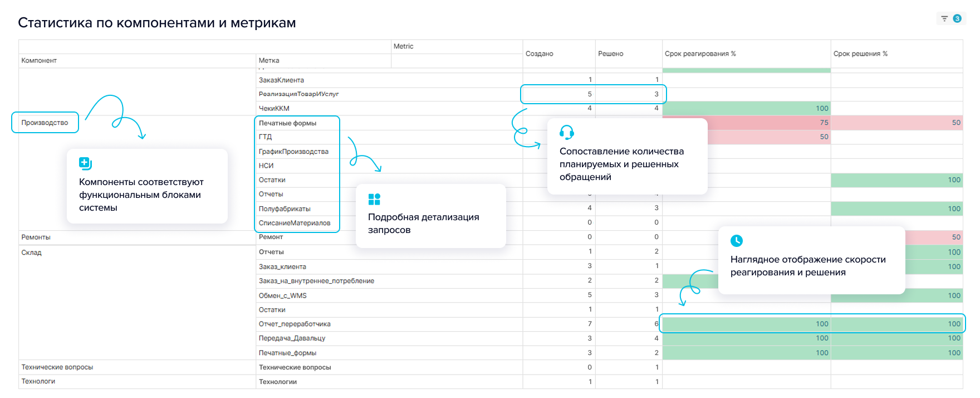Open the filter icon at top right
Image resolution: width=980 pixels, height=398 pixels.
point(944,19)
